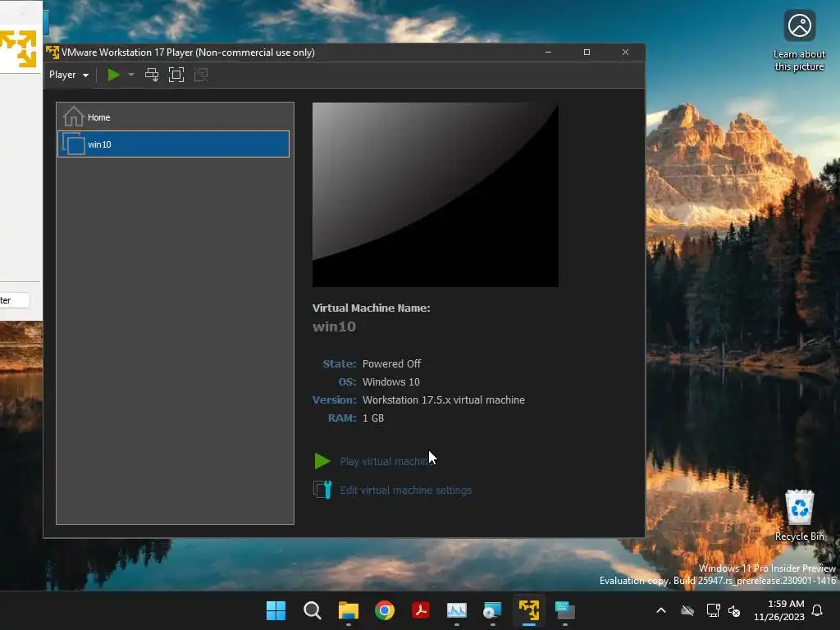
Task: Click the large 'win10' machine name heading
Action: coord(335,326)
